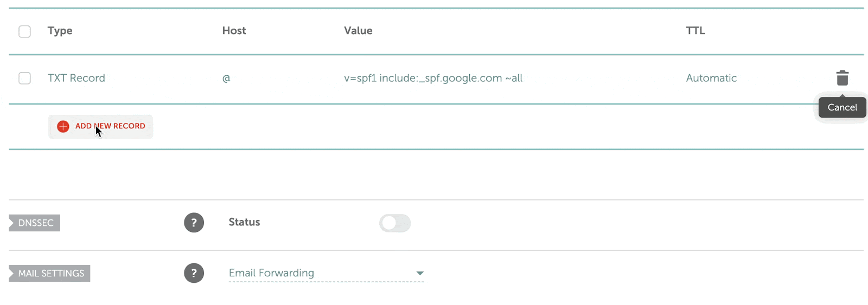Open the Email Forwarding dropdown
This screenshot has height=305, width=868.
click(326, 273)
